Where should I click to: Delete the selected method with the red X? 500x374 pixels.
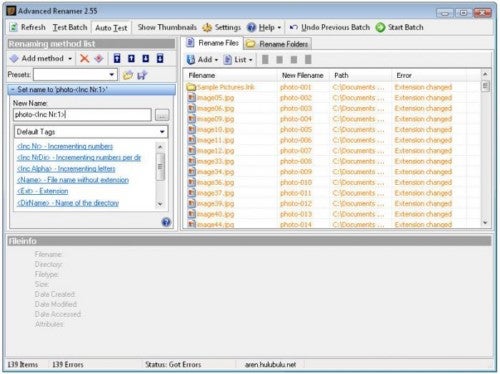tap(85, 59)
